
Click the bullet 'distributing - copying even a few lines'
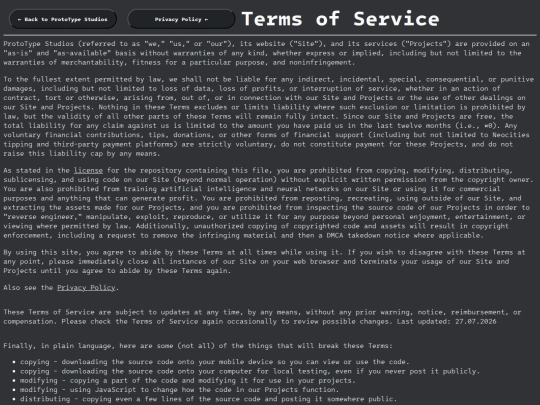coord(208,399)
